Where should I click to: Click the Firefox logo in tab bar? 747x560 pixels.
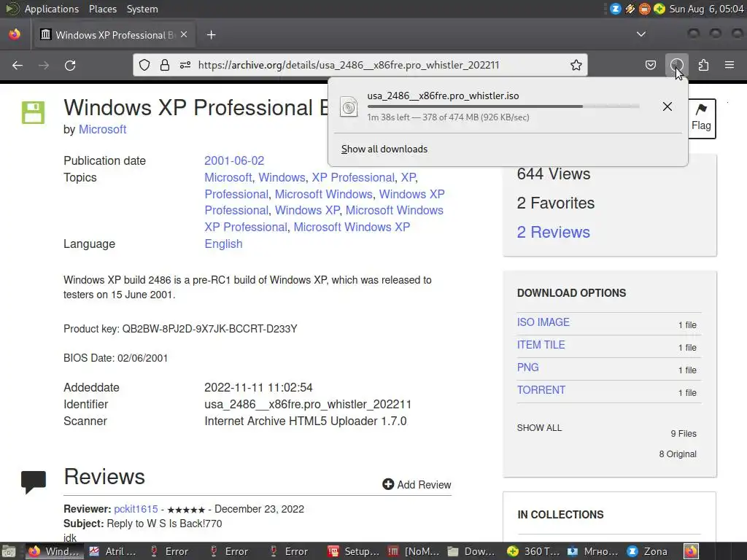15,34
